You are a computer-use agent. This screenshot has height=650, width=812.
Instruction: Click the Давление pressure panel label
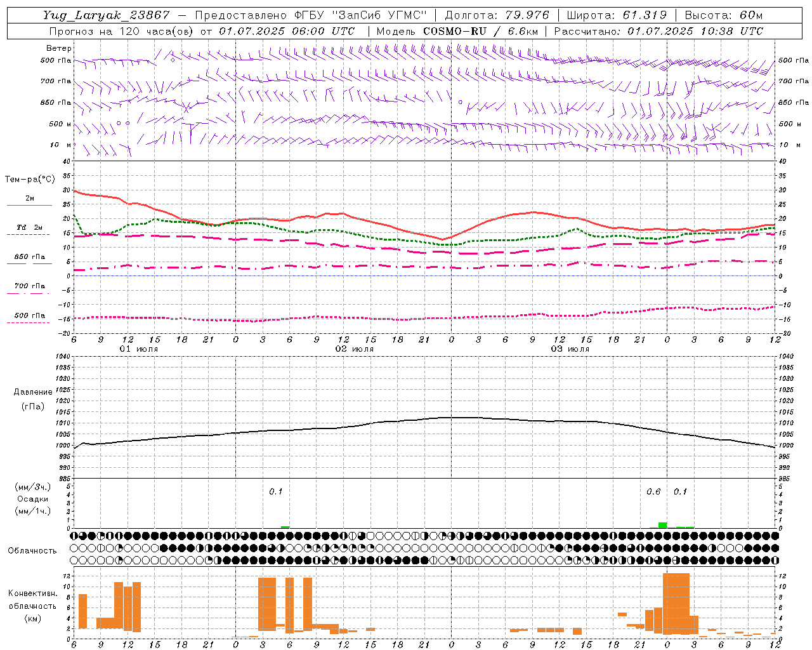click(x=33, y=392)
